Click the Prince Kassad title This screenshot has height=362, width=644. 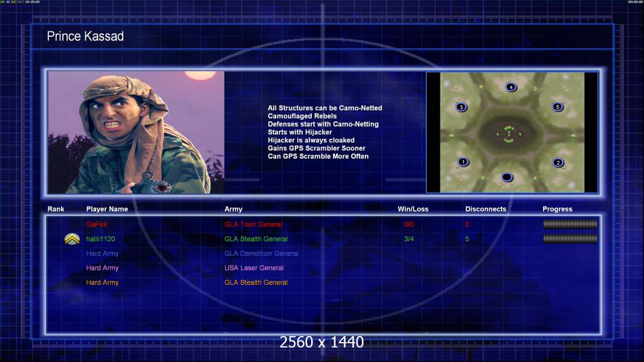(x=85, y=36)
